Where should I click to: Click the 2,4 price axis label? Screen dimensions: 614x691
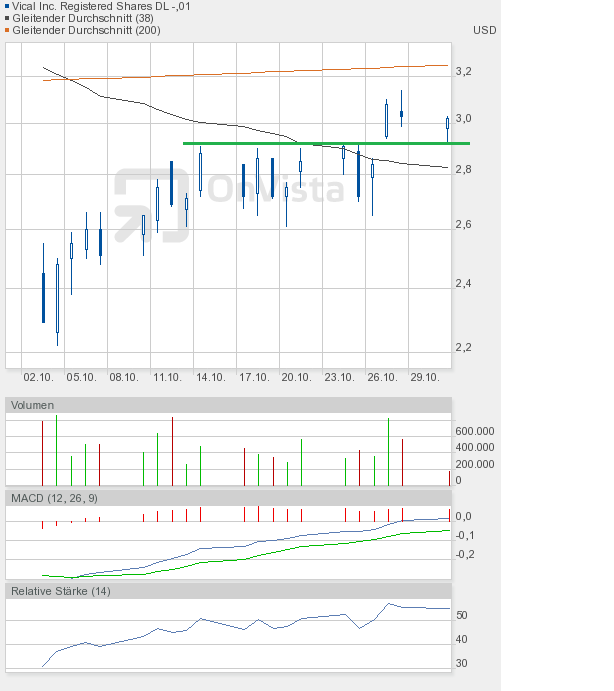463,283
